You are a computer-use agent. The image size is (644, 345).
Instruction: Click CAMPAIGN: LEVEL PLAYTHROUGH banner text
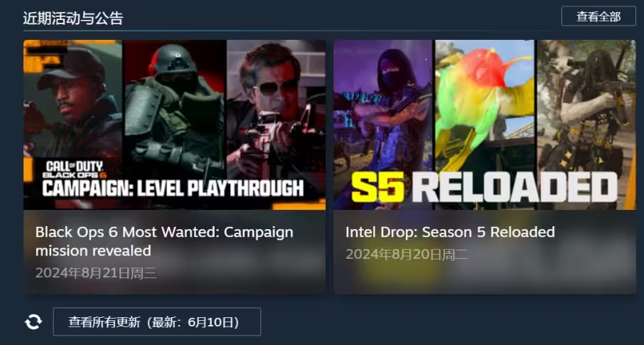[173, 189]
